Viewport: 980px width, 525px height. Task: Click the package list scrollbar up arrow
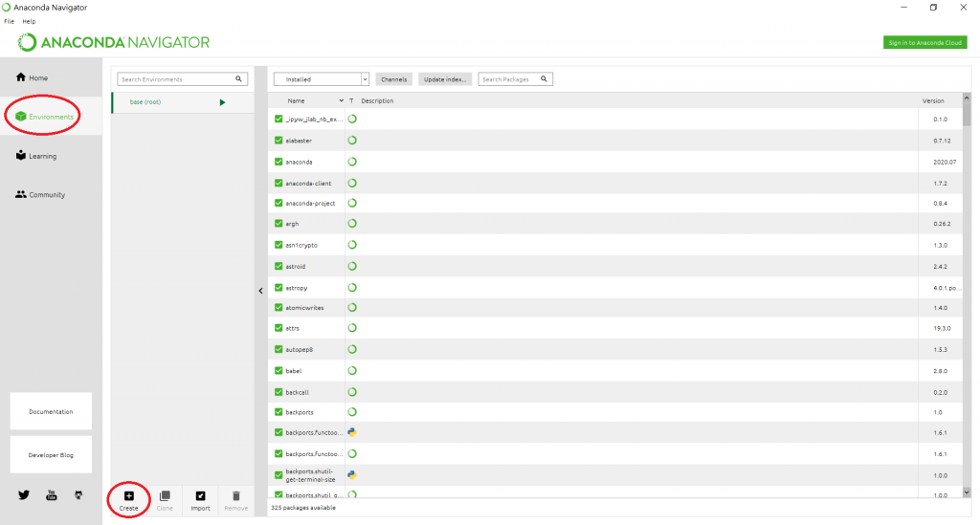pos(967,98)
